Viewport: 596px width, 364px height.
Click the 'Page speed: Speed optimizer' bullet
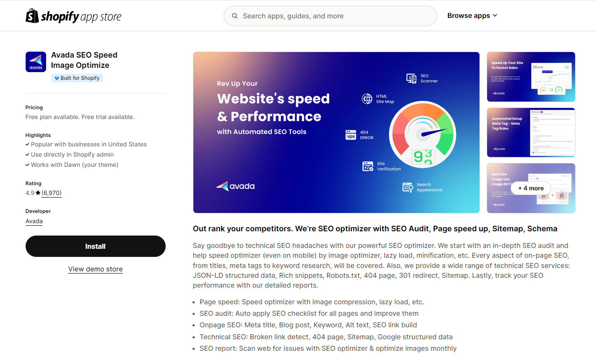[312, 302]
